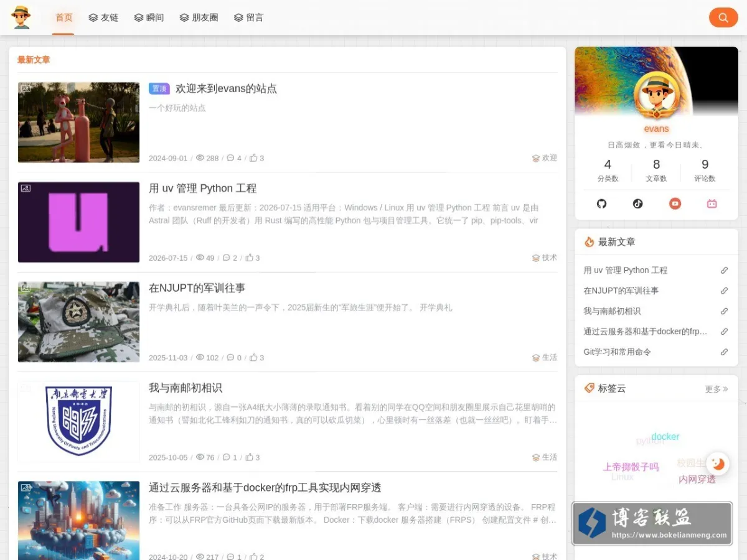Click like icon on 在NJUPT的军训往事 post
747x560 pixels.
click(x=253, y=358)
